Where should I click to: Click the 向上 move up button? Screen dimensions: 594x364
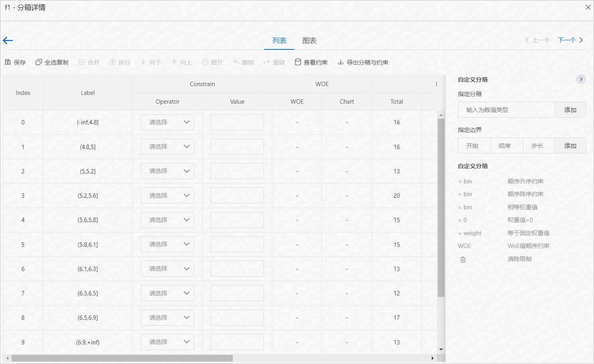(182, 62)
